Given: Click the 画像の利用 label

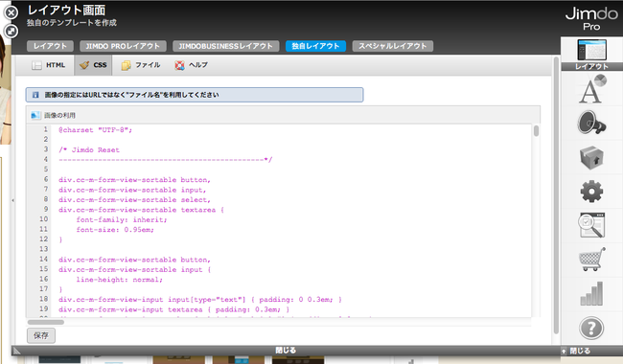Looking at the screenshot, I should pos(59,116).
